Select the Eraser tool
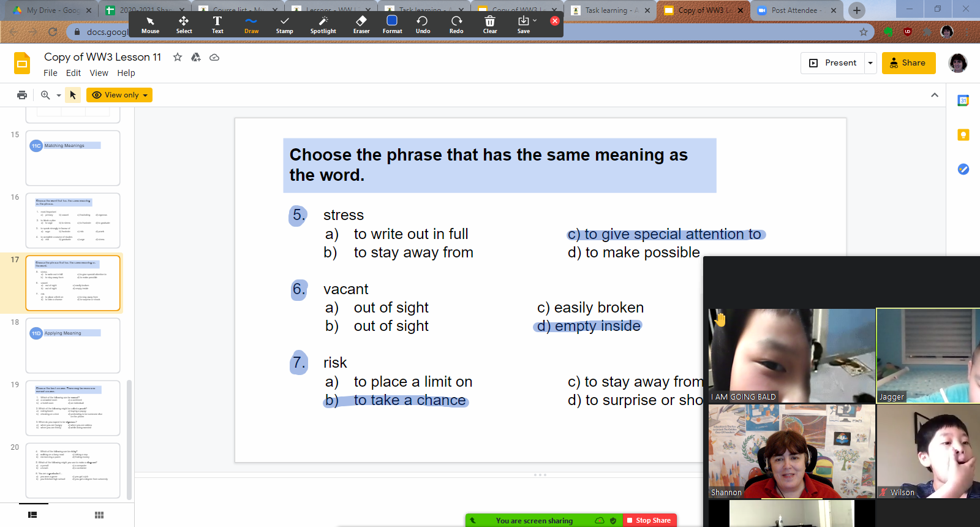The image size is (980, 527). [x=361, y=25]
